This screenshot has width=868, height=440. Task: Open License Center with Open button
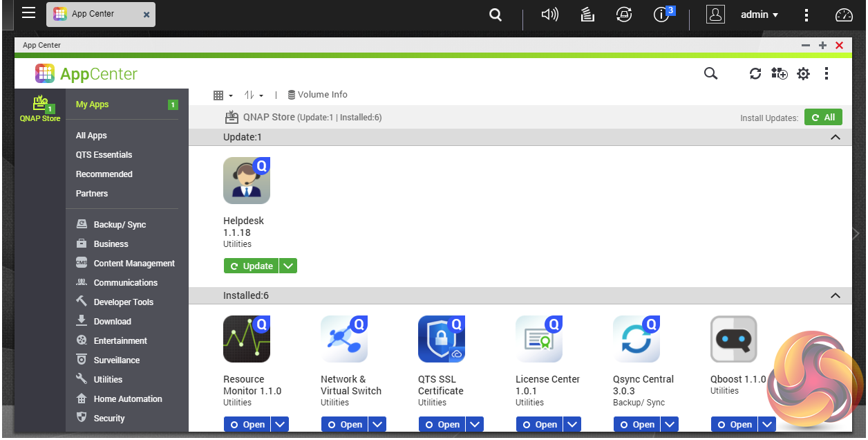539,424
